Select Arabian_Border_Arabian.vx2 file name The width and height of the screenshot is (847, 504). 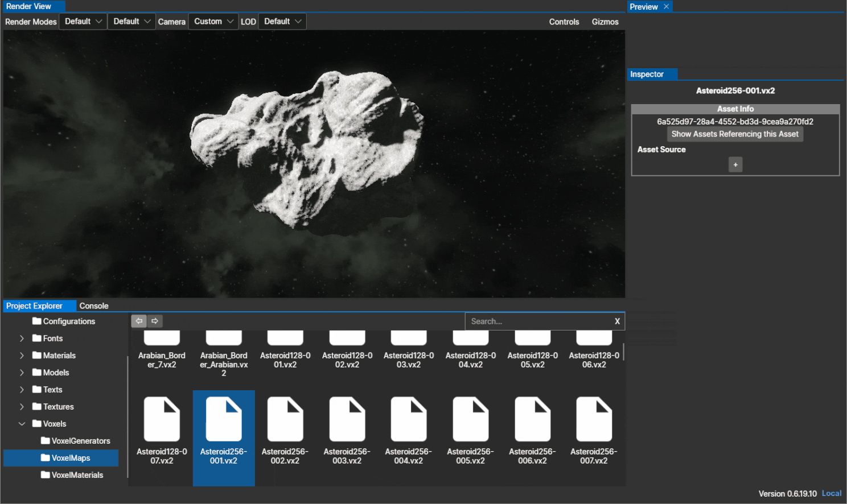[x=224, y=364]
